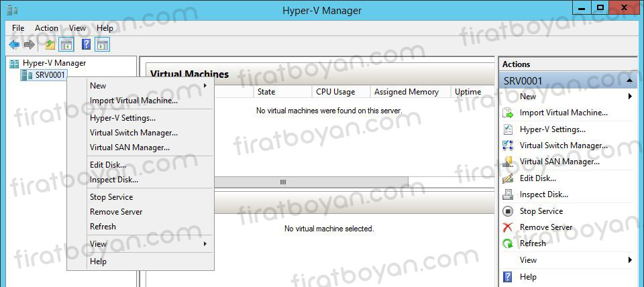644x287 pixels.
Task: Sort by CPU Usage column header
Action: click(x=341, y=92)
